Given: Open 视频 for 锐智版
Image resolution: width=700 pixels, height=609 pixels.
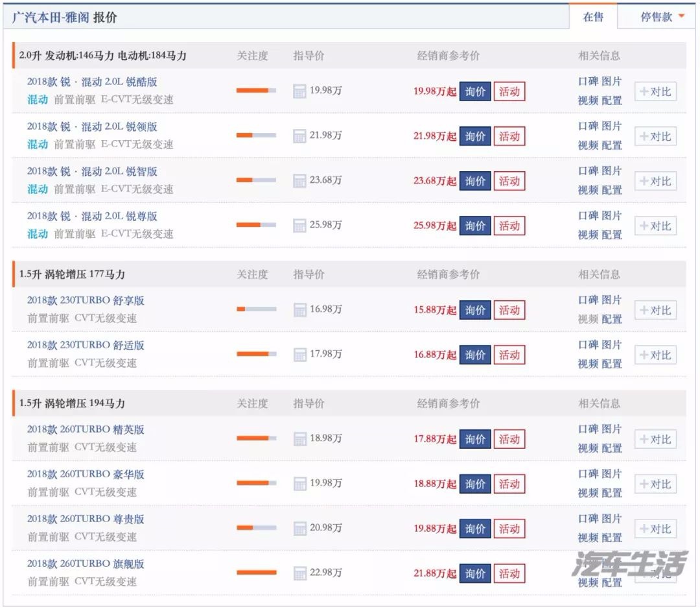Looking at the screenshot, I should pyautogui.click(x=588, y=190).
